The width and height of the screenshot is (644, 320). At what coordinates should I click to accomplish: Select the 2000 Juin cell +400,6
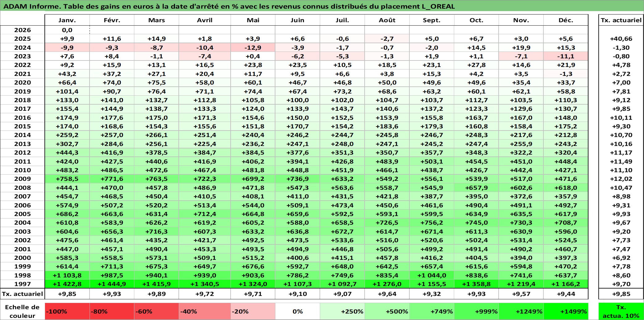[298, 258]
